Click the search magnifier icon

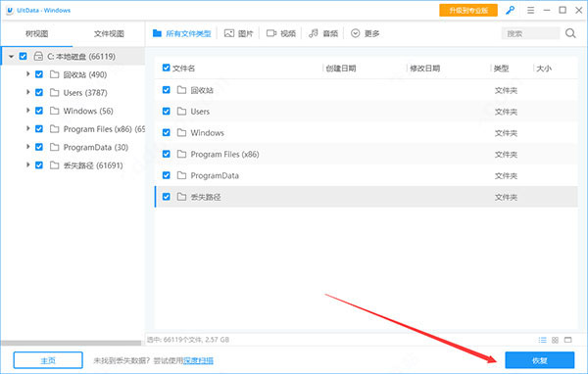[x=570, y=33]
